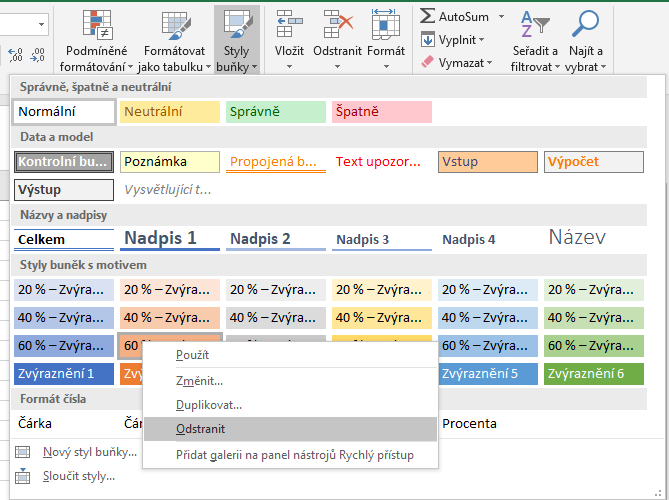Viewport: 669px width, 500px height.
Task: Click Styly buňky gallery icon
Action: click(x=238, y=25)
